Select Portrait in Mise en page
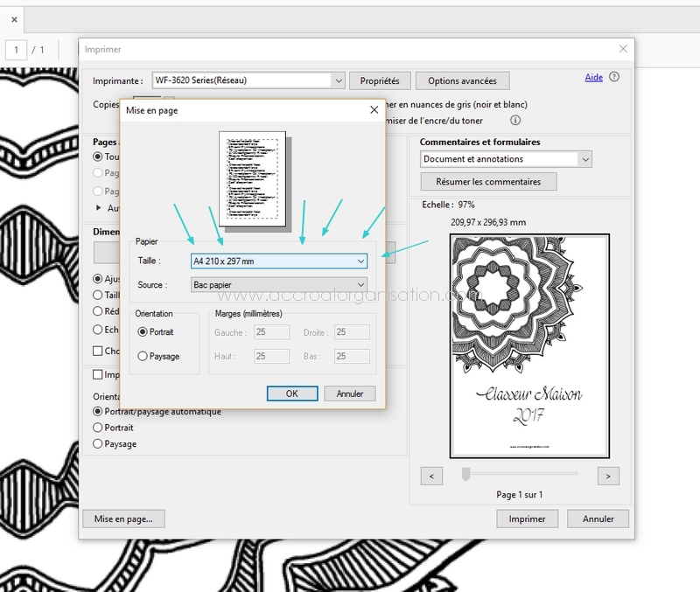The image size is (700, 592). click(x=143, y=332)
